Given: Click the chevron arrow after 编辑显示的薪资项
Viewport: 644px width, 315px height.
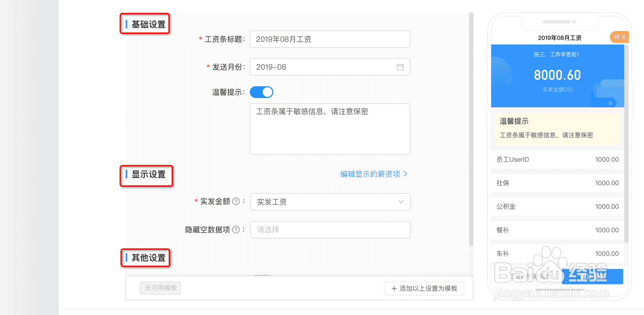Looking at the screenshot, I should click(406, 174).
